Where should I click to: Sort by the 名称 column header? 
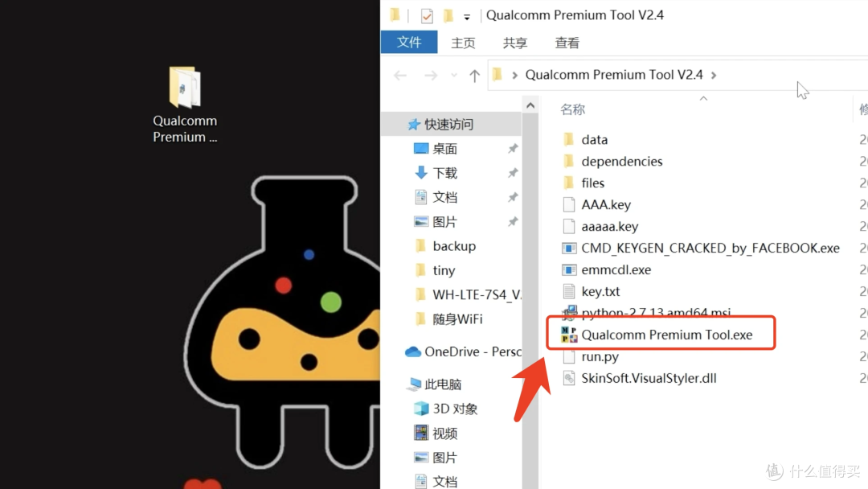click(572, 109)
